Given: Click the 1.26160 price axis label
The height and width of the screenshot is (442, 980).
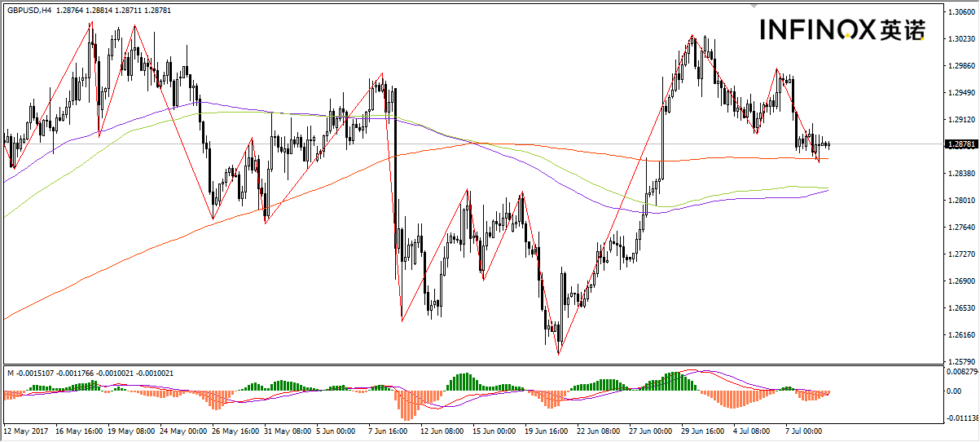Looking at the screenshot, I should [961, 334].
